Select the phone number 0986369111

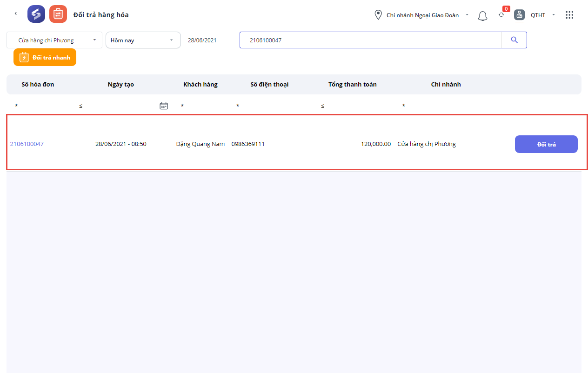(248, 144)
